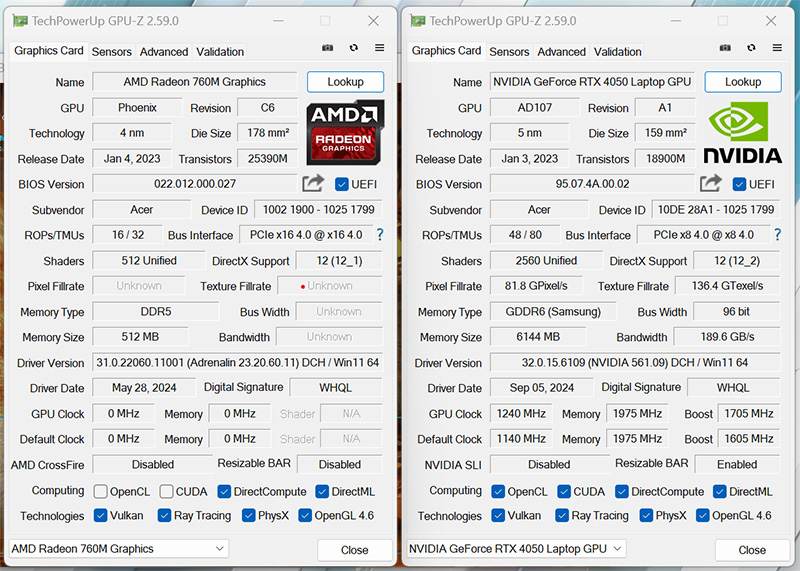Click 512 Unified shaders value
This screenshot has width=800, height=571.
[x=148, y=260]
